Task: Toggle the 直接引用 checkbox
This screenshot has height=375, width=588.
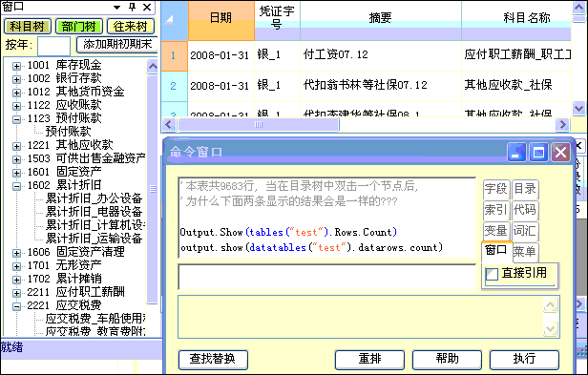Action: click(492, 274)
